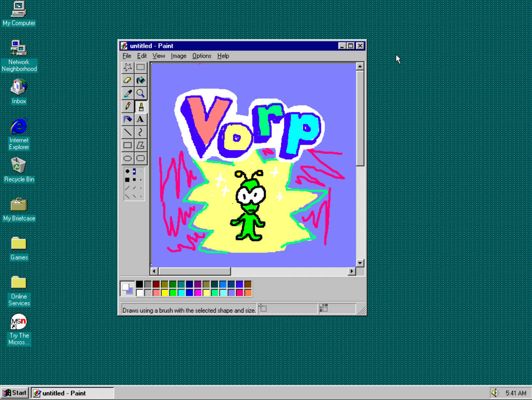Click the Paint window title bar
The width and height of the screenshot is (532, 400).
pos(242,46)
